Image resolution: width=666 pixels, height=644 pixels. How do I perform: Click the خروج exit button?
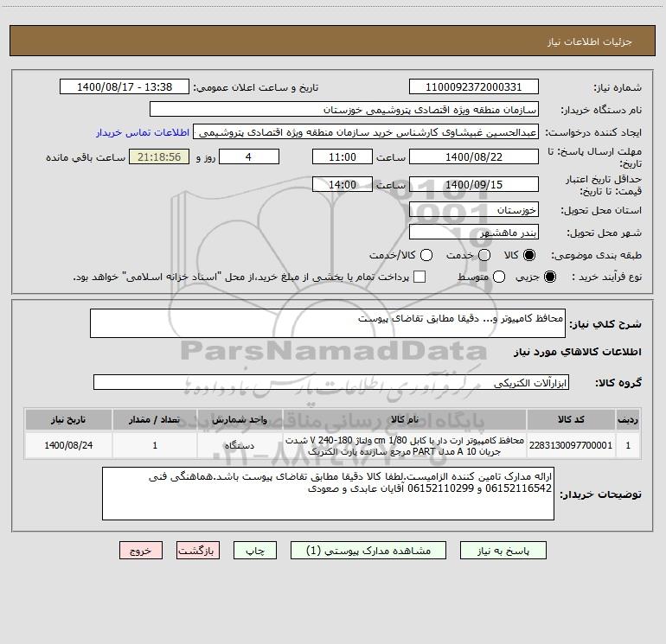click(141, 551)
